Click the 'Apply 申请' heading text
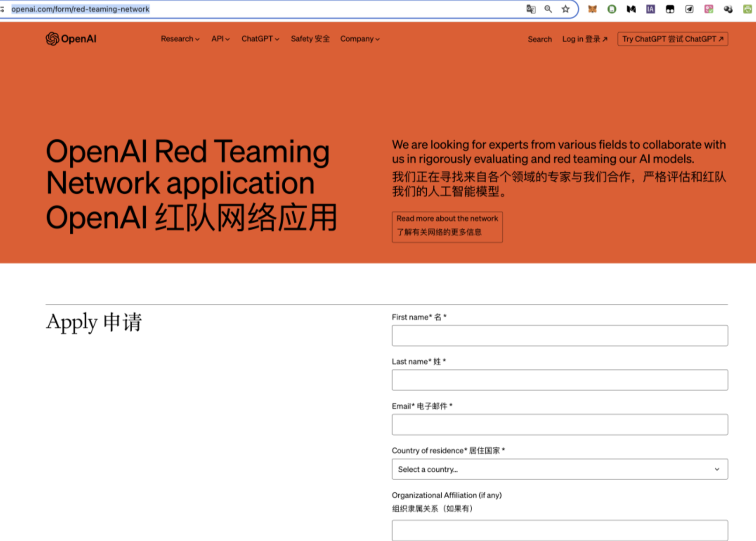The width and height of the screenshot is (756, 541). (x=94, y=322)
